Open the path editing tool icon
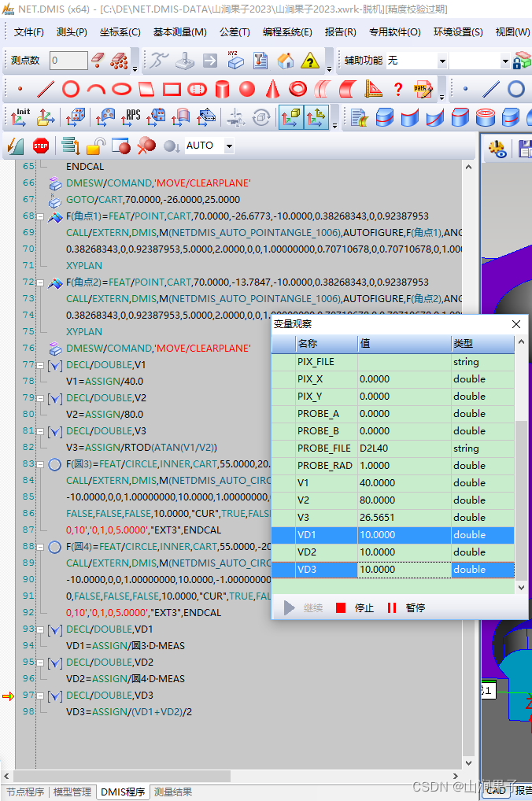532x801 pixels. [423, 90]
